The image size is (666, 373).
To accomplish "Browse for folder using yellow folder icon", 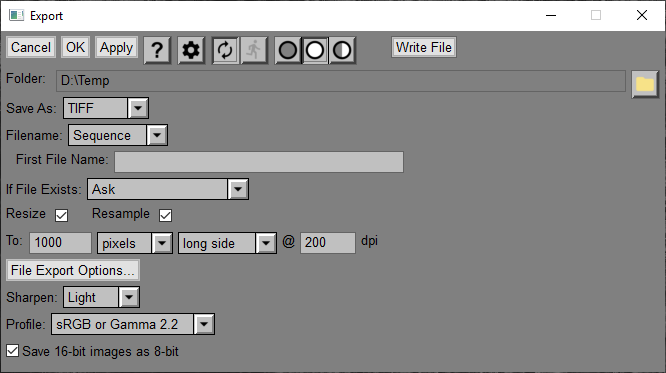I will tap(645, 84).
